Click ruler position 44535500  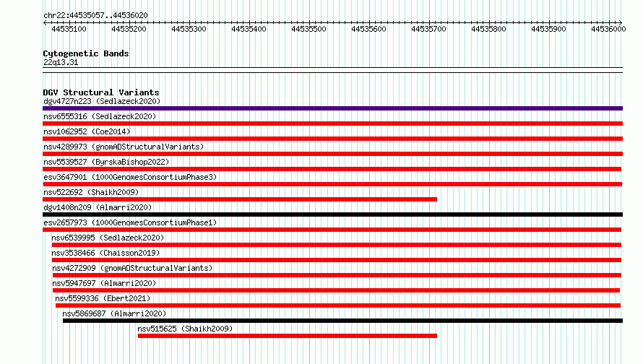308,29
